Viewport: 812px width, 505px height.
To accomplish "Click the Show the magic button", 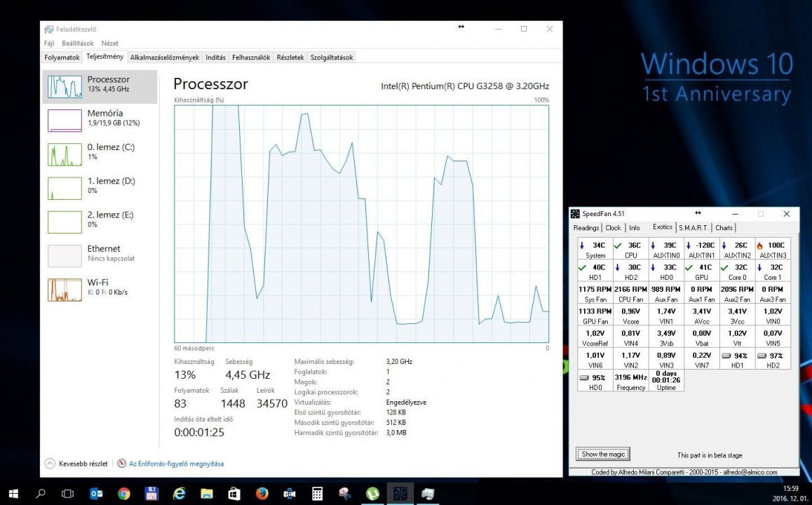I will (603, 454).
